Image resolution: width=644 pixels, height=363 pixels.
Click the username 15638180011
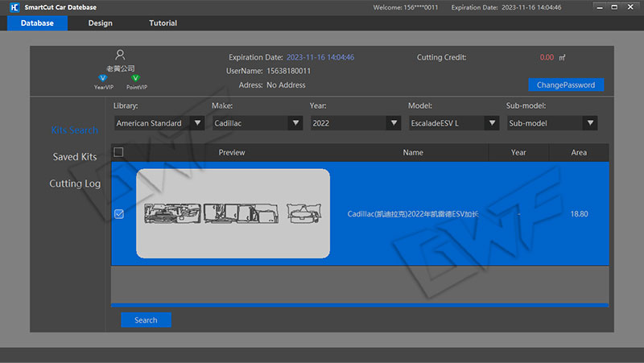click(289, 71)
